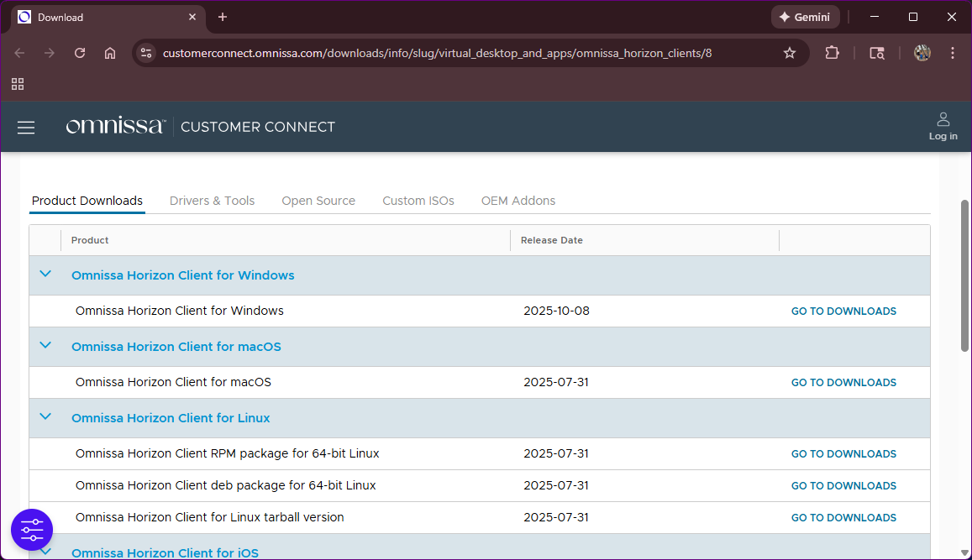
Task: Click the address bar URL field
Action: 437,53
